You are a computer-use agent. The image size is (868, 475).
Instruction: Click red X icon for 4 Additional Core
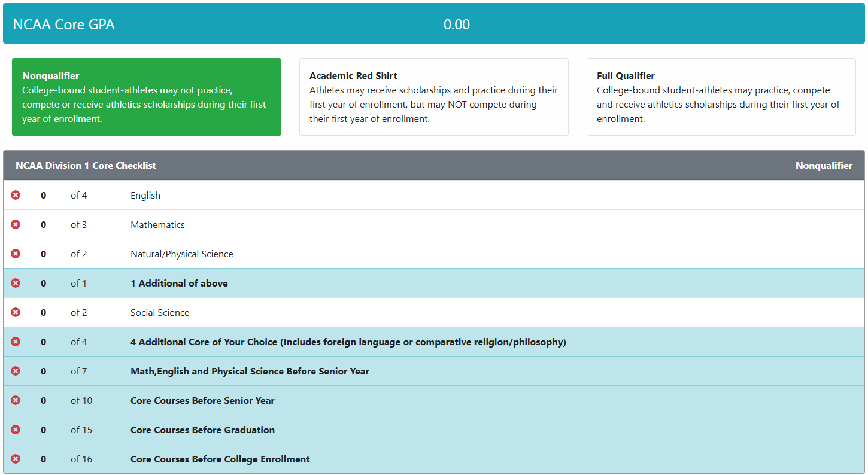click(x=16, y=342)
